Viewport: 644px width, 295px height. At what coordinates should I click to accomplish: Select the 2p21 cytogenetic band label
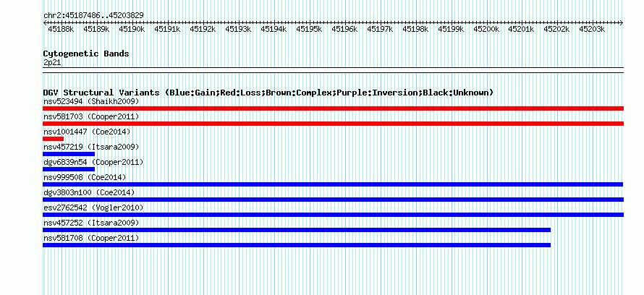click(x=52, y=62)
